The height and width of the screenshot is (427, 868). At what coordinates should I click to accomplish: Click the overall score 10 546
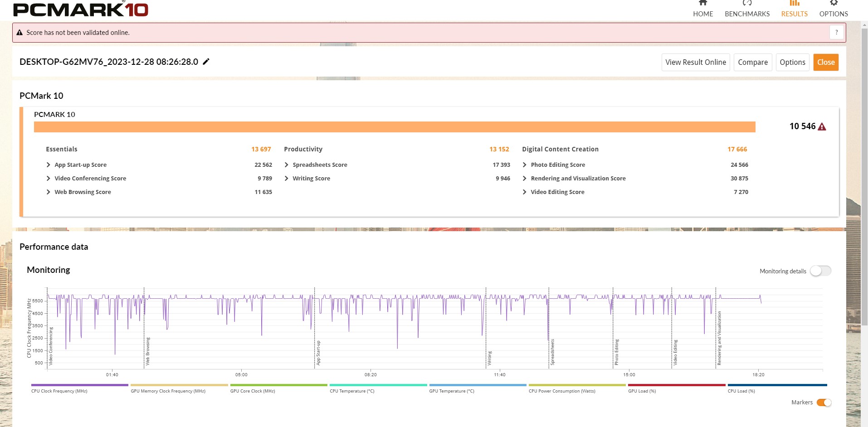coord(802,126)
